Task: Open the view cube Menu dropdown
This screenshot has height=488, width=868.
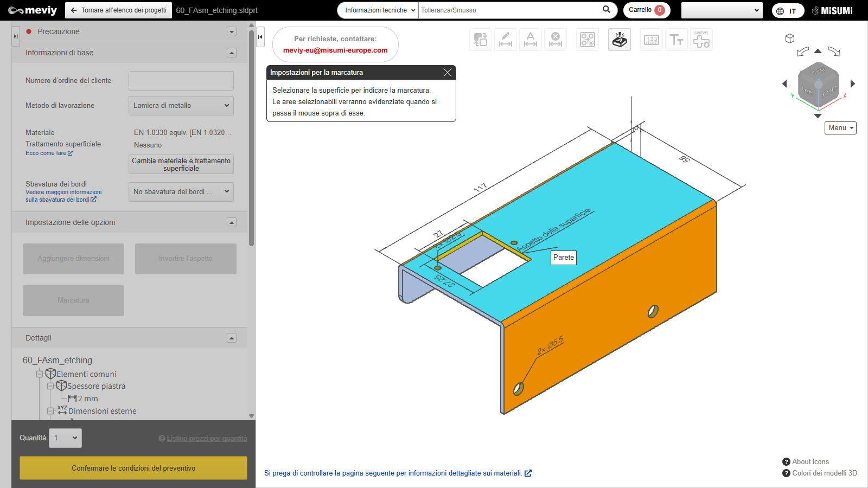Action: [x=840, y=128]
